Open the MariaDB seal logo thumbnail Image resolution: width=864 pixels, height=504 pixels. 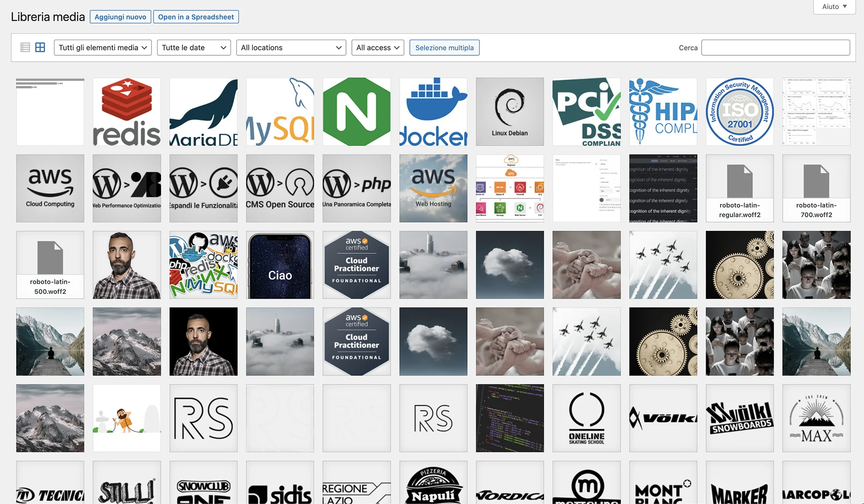203,112
